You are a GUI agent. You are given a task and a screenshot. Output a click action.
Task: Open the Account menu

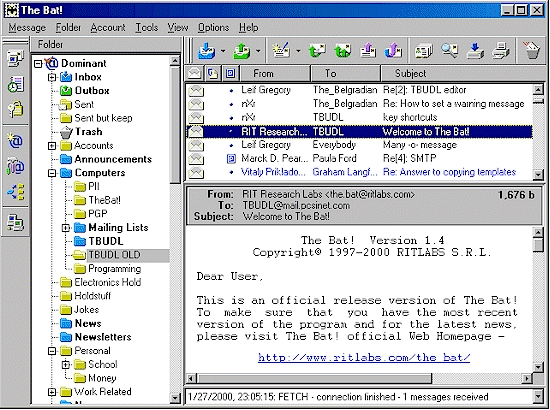[108, 27]
